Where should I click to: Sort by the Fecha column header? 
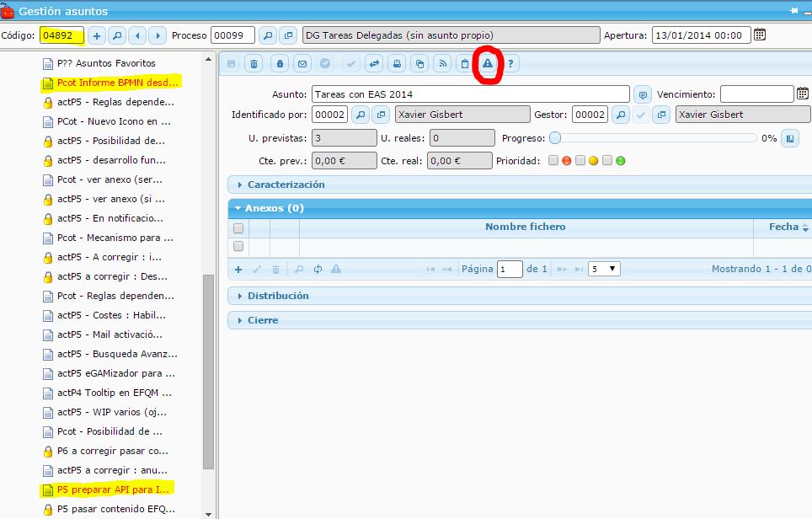[x=783, y=227]
